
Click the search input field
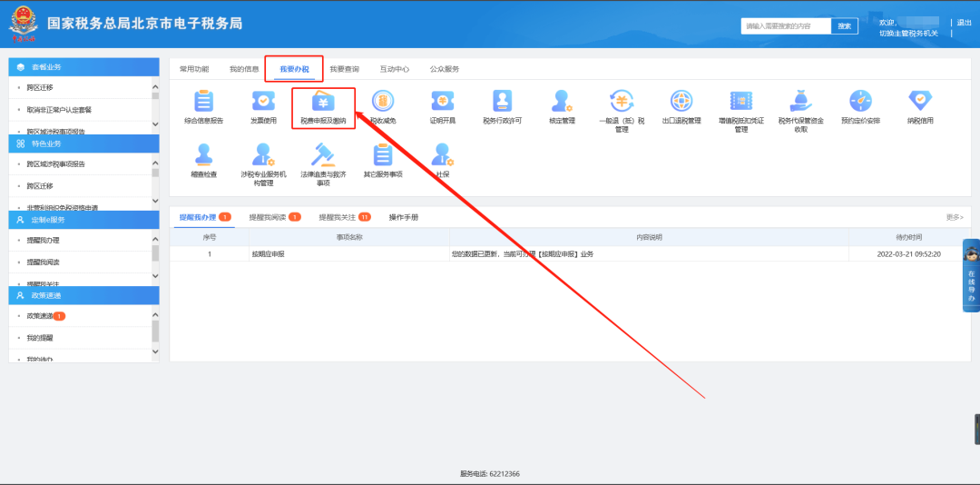pos(785,26)
